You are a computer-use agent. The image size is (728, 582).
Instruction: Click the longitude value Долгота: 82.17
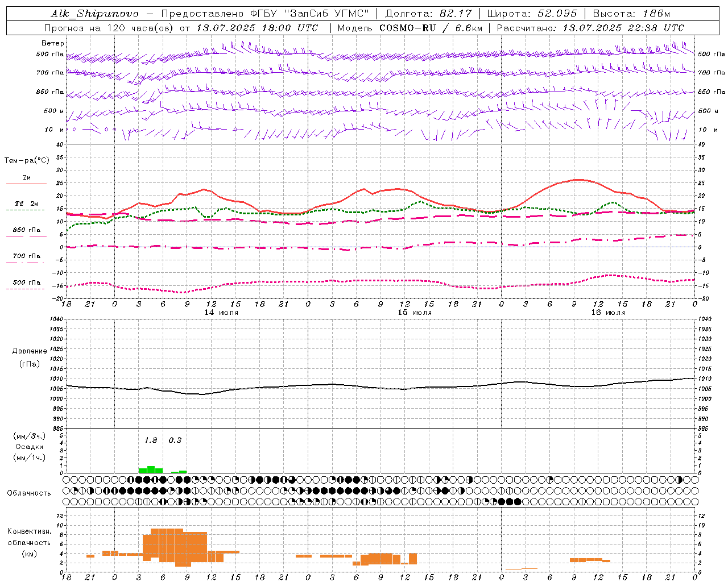pyautogui.click(x=428, y=14)
